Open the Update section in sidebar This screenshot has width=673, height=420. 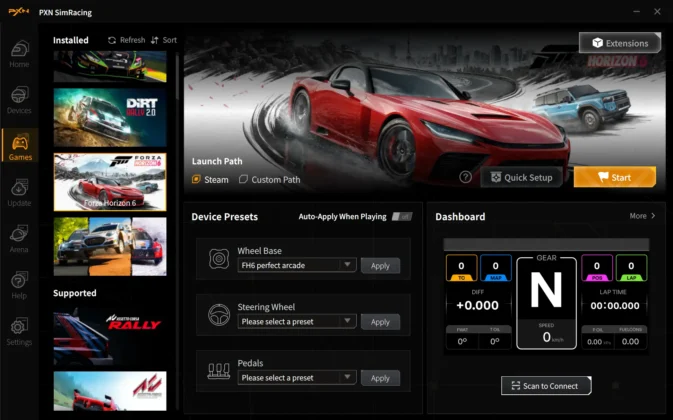pos(19,193)
